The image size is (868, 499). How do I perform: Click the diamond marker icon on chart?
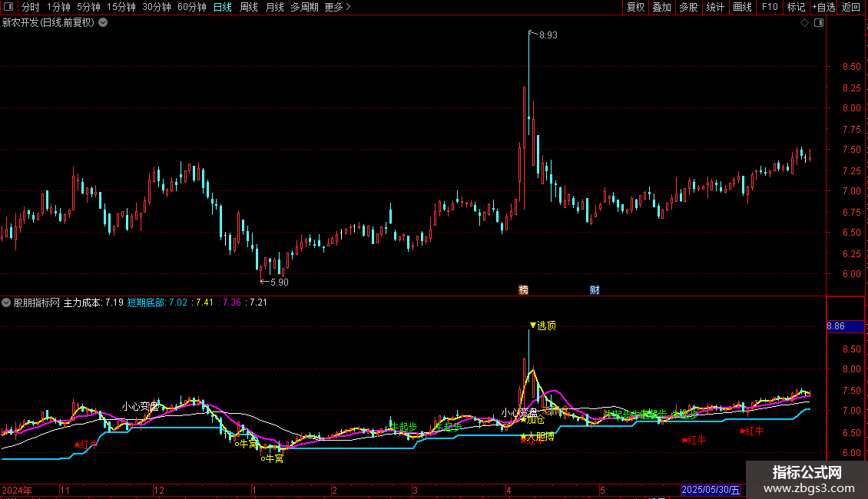click(805, 23)
